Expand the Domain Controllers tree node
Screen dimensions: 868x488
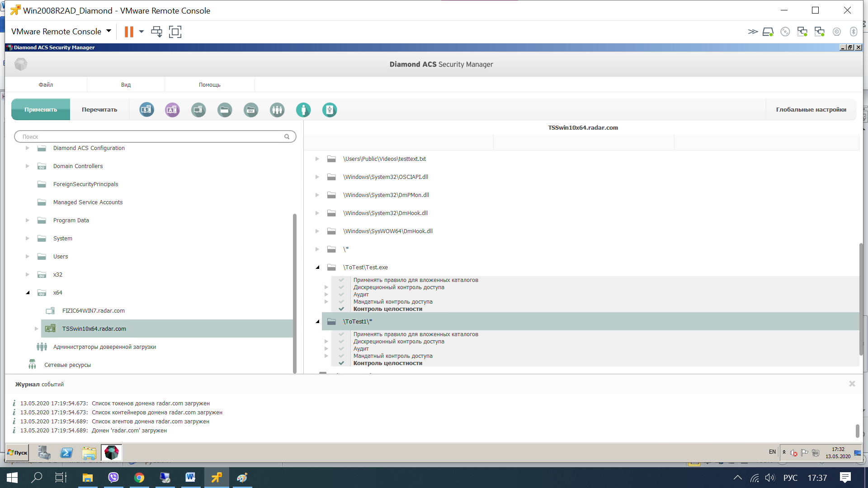click(x=28, y=166)
